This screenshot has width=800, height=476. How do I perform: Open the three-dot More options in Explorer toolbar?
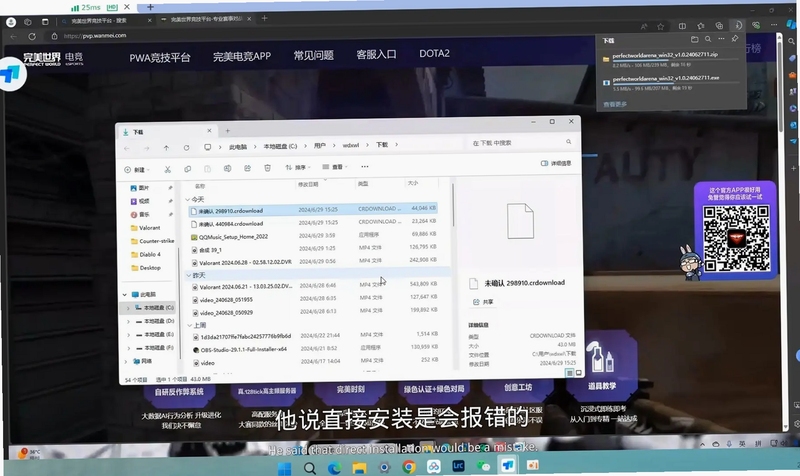pyautogui.click(x=365, y=166)
